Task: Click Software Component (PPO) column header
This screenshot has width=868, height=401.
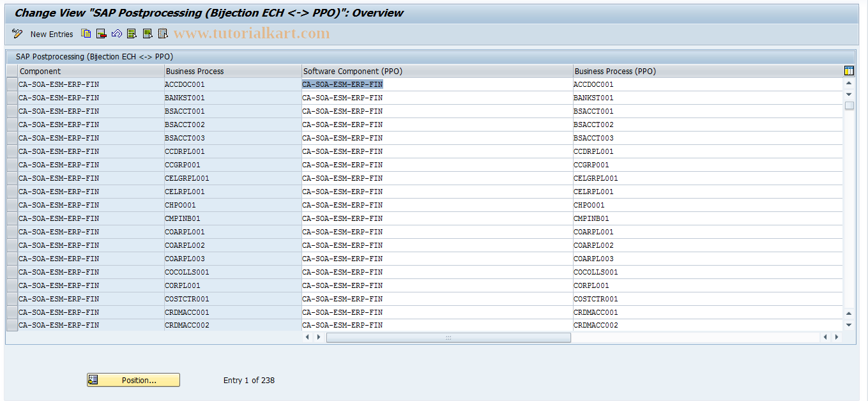Action: coord(438,71)
